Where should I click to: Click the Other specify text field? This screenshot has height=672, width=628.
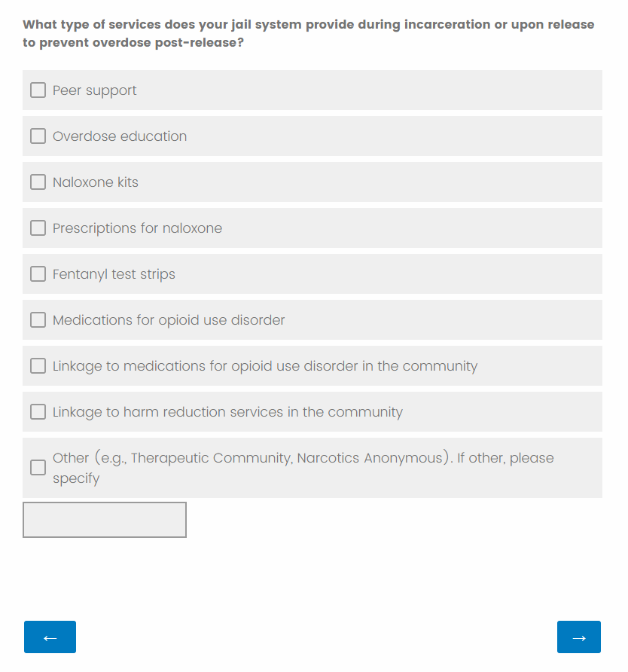coord(105,520)
